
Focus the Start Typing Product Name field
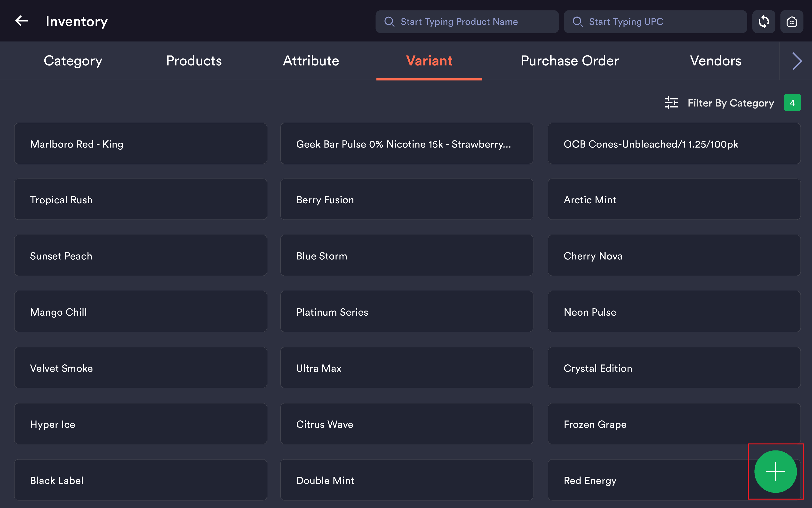click(x=467, y=22)
